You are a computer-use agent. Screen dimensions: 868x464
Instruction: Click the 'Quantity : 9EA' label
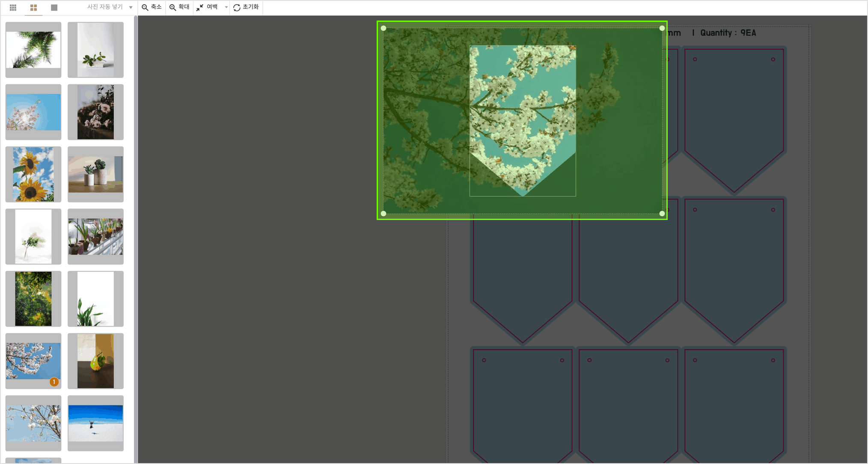pyautogui.click(x=728, y=33)
